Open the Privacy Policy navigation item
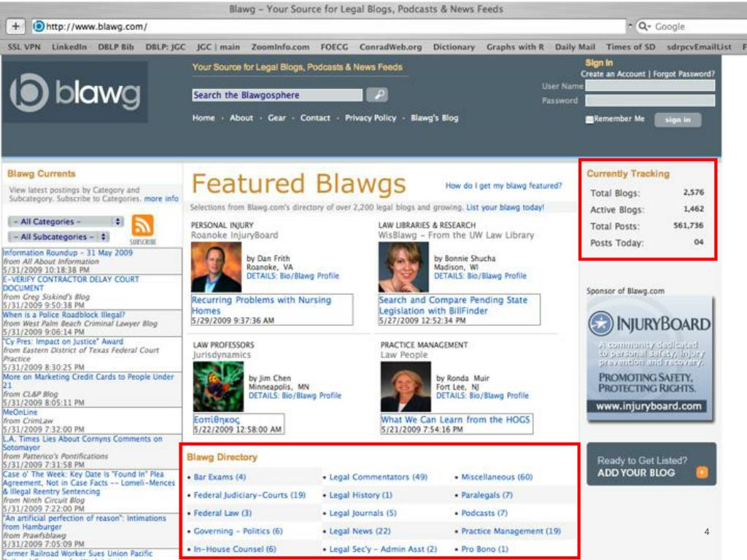 tap(370, 117)
